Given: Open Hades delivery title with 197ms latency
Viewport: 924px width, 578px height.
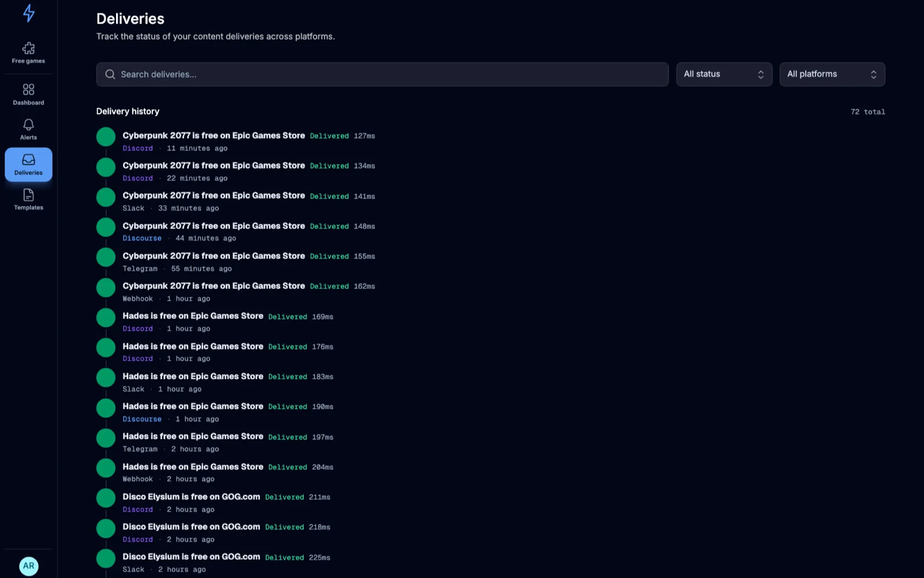Looking at the screenshot, I should coord(193,437).
